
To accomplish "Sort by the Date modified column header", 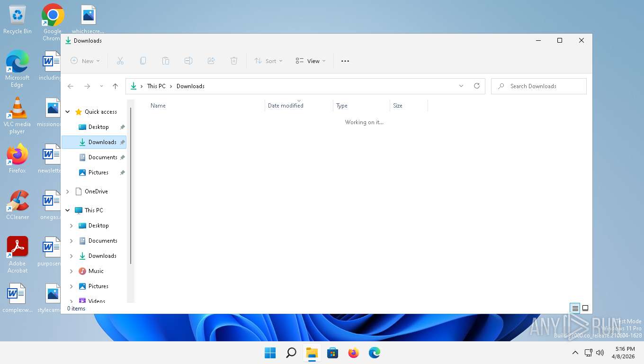I will (299, 106).
